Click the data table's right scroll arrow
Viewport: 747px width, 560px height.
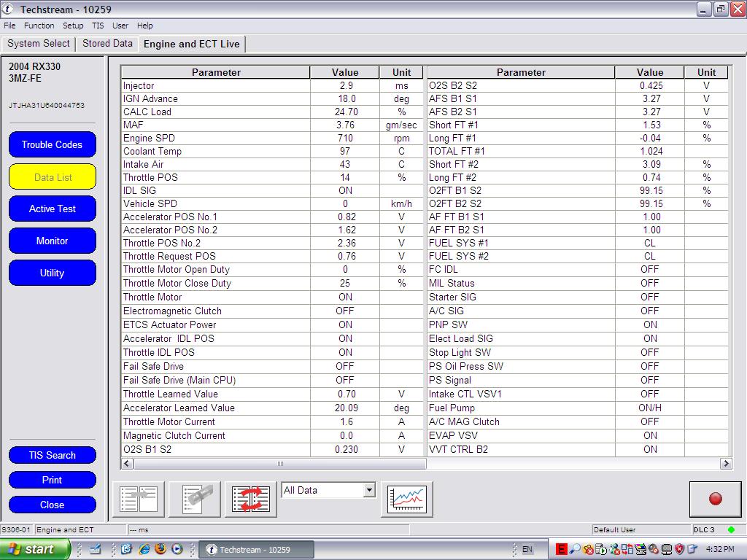point(725,464)
